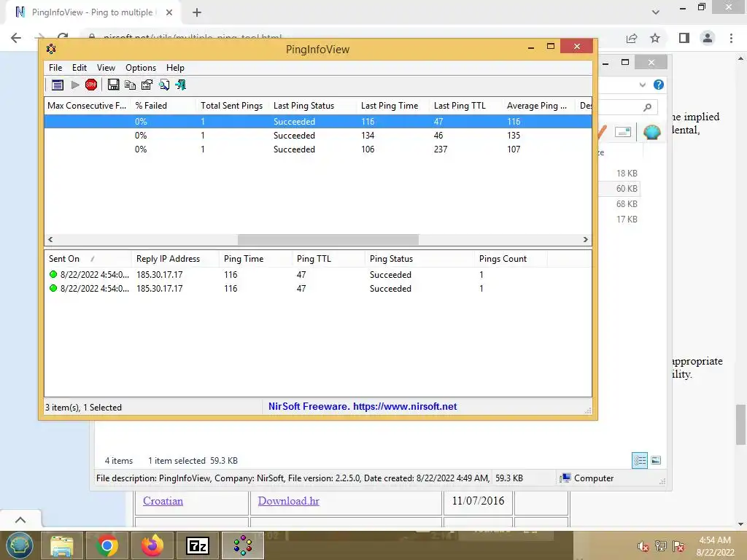This screenshot has width=747, height=560.
Task: Select the second 185.30.17.17 reply row
Action: coord(318,288)
